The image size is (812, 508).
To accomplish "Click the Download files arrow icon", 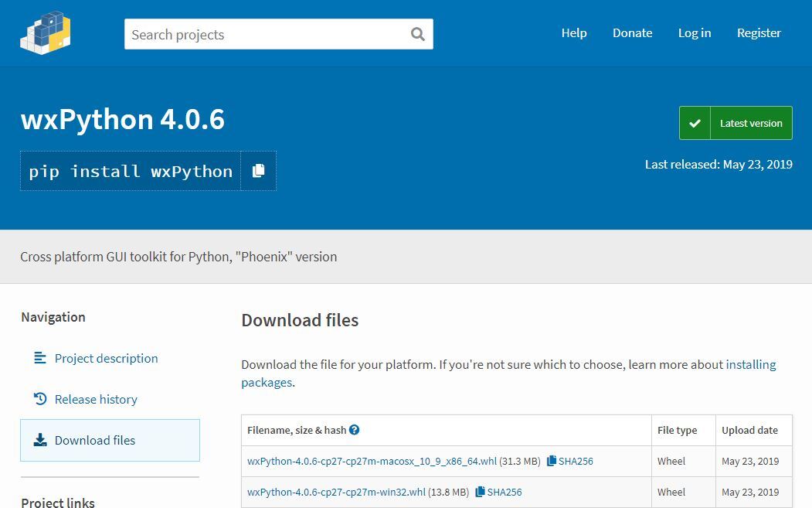I will coord(40,440).
